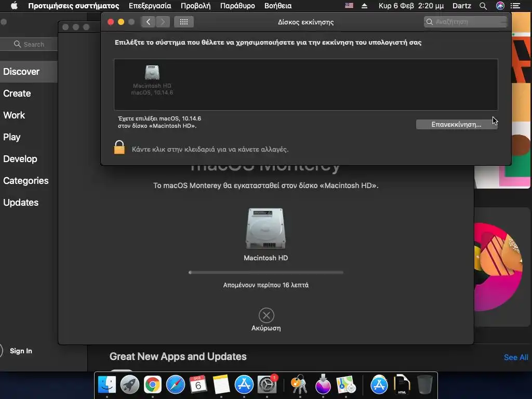Click the colorful artwork card in App Store
The height and width of the screenshot is (399, 532).
(x=502, y=267)
